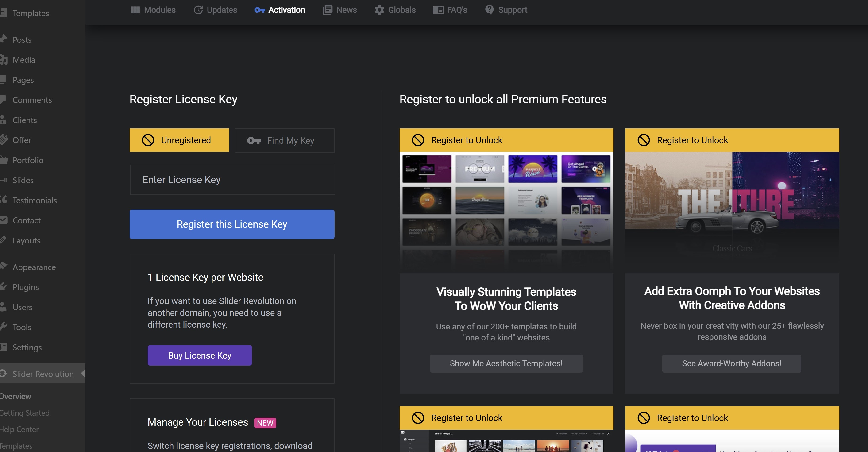
Task: Open Plugins in the sidebar menu
Action: tap(26, 287)
